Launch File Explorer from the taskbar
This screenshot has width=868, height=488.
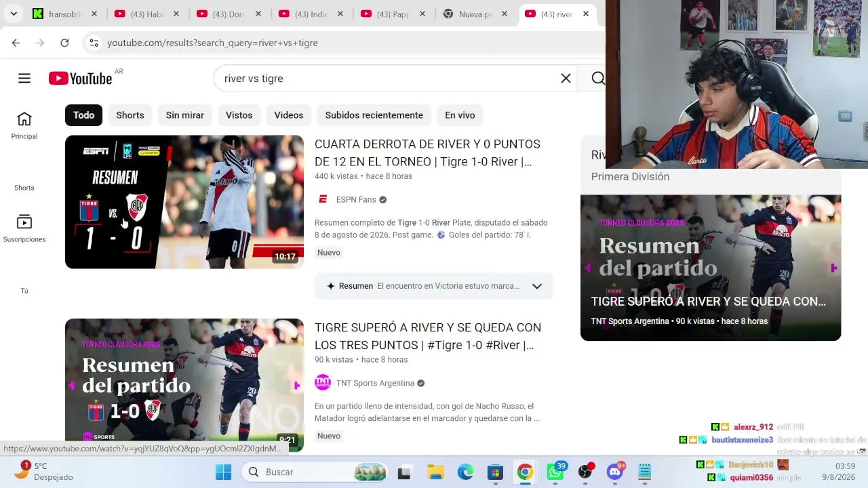click(x=435, y=472)
